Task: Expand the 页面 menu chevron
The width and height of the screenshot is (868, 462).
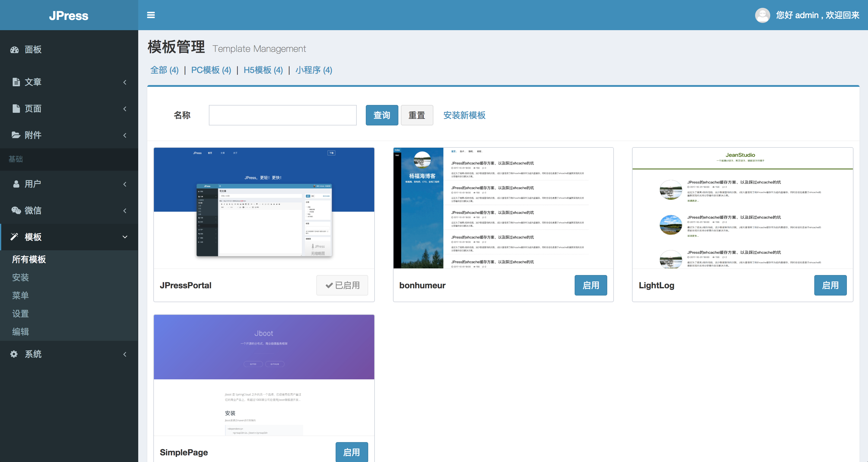Action: (x=125, y=109)
